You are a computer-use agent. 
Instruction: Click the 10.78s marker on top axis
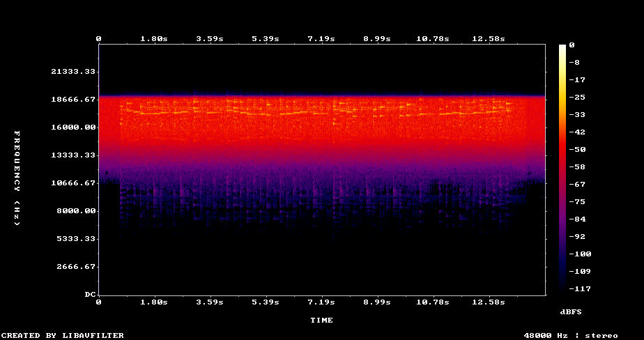[432, 38]
